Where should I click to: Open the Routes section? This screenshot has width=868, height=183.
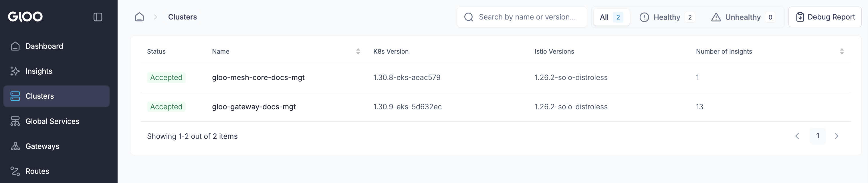point(56,171)
